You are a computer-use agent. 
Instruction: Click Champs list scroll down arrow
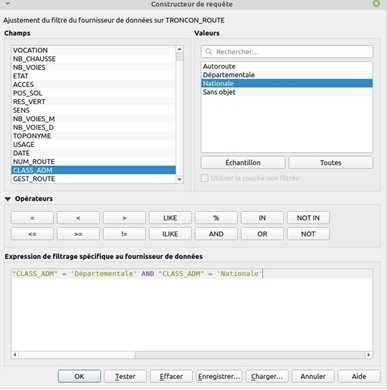point(180,180)
